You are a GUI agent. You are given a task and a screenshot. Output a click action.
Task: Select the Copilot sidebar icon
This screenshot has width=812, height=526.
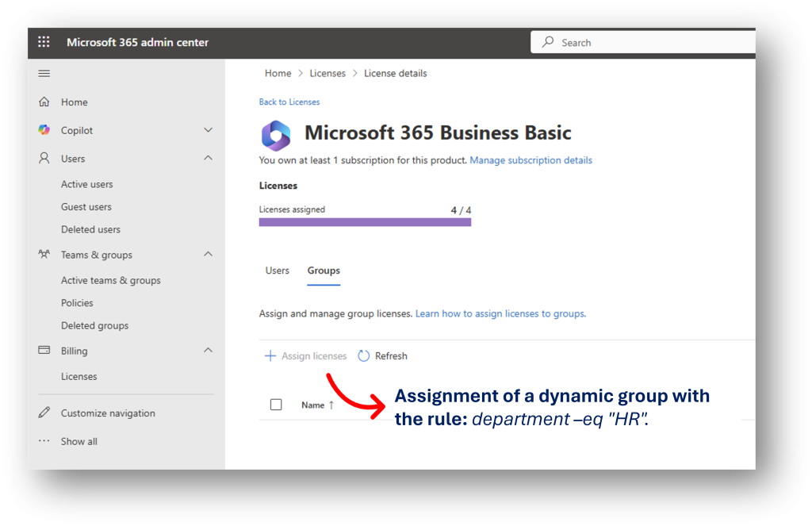click(44, 129)
